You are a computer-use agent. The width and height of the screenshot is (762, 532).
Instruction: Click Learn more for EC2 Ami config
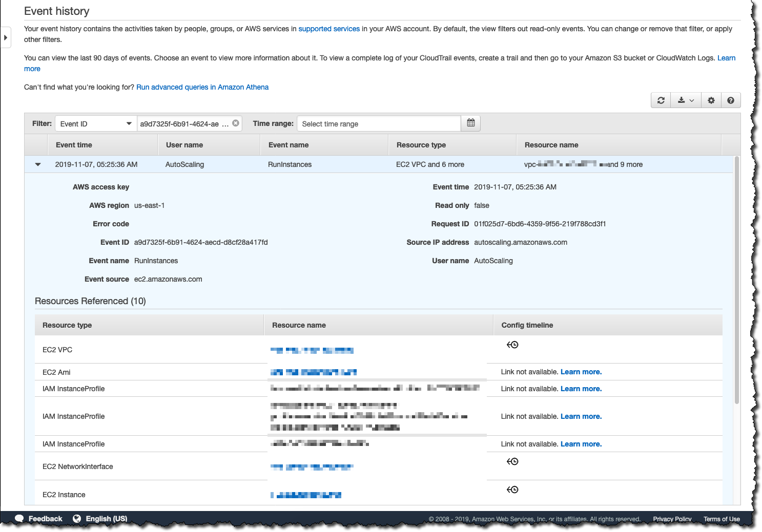click(581, 371)
